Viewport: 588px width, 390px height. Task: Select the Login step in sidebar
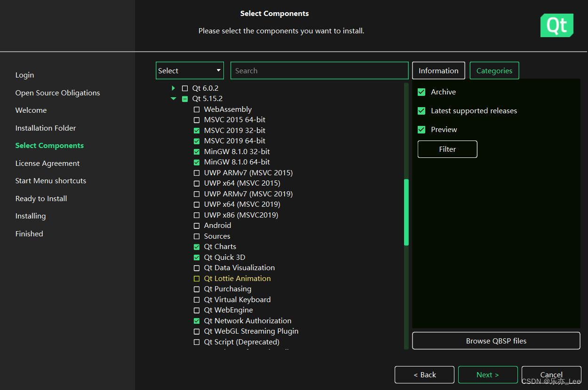click(24, 75)
